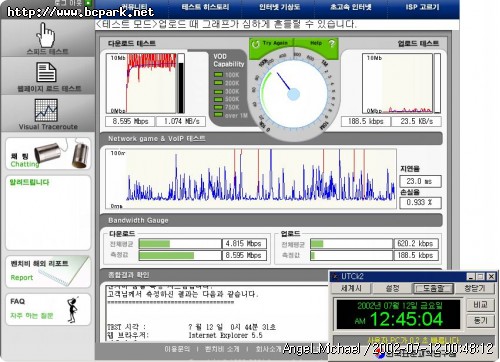This screenshot has height=362, width=500.
Task: Click the 동기 button in UTCk2
Action: pos(480,321)
